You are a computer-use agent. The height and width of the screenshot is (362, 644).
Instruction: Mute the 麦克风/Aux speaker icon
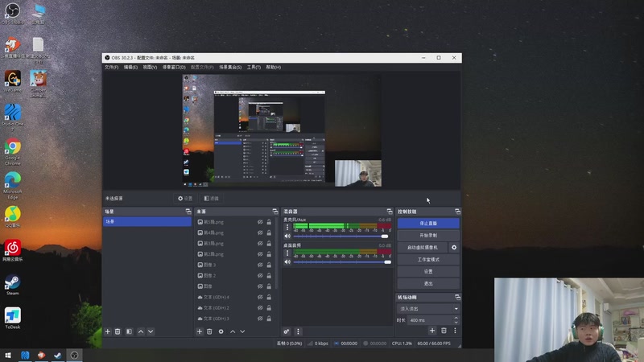pos(287,237)
